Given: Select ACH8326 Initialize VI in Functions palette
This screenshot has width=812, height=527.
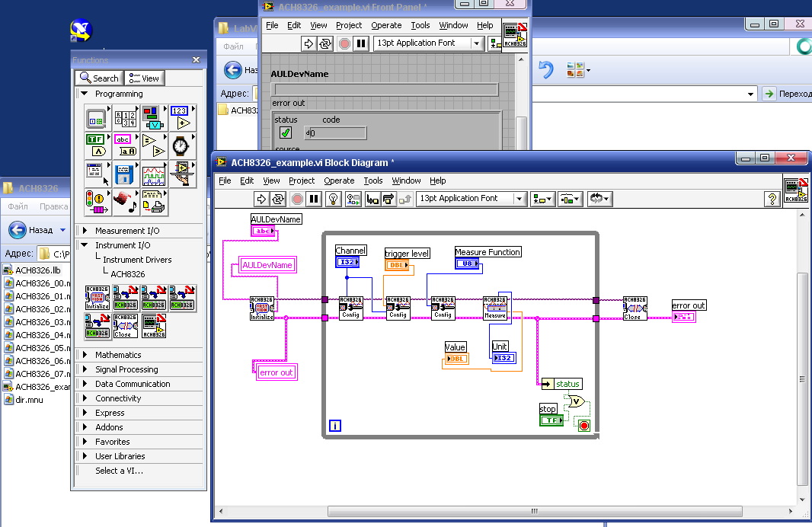Looking at the screenshot, I should (x=97, y=299).
